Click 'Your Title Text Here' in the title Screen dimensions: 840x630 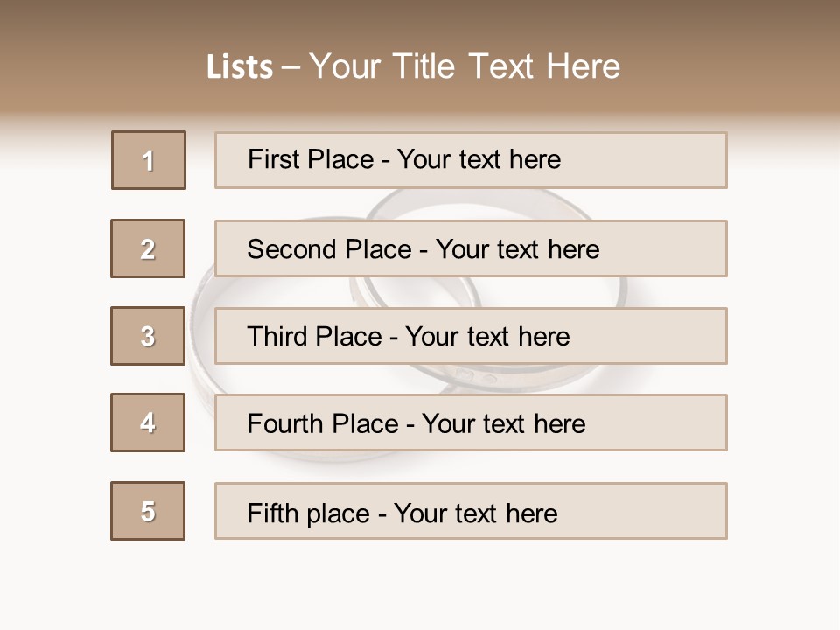(x=465, y=66)
